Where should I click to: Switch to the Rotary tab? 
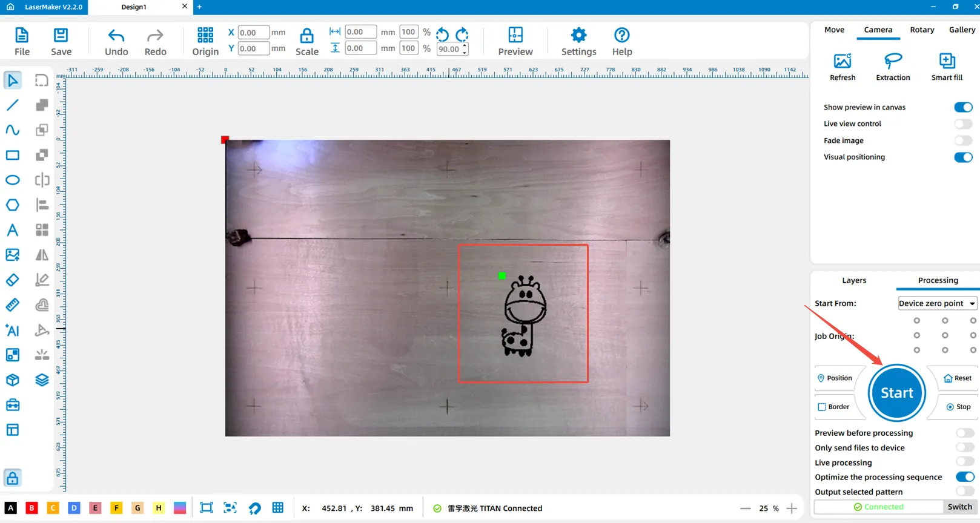(922, 30)
